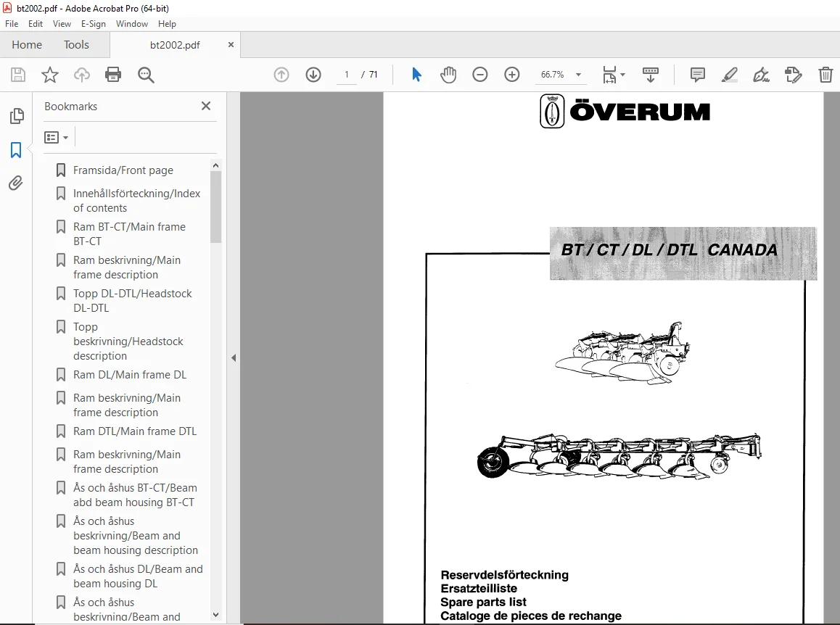Click the share file icon
The width and height of the screenshot is (840, 625).
tap(793, 75)
